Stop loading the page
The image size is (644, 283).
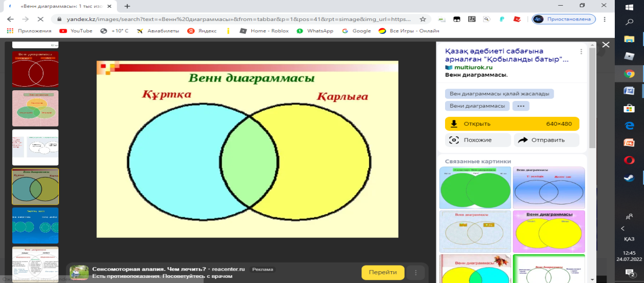click(42, 19)
